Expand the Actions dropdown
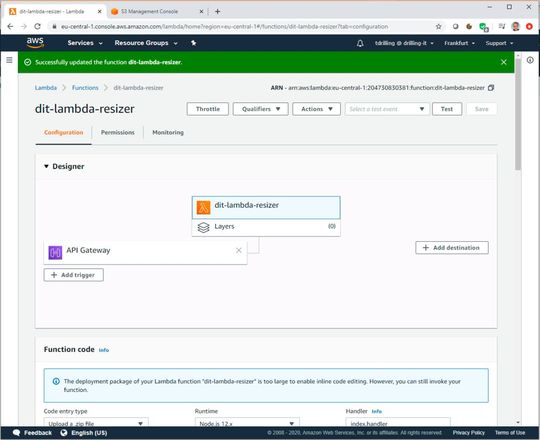 tap(316, 109)
